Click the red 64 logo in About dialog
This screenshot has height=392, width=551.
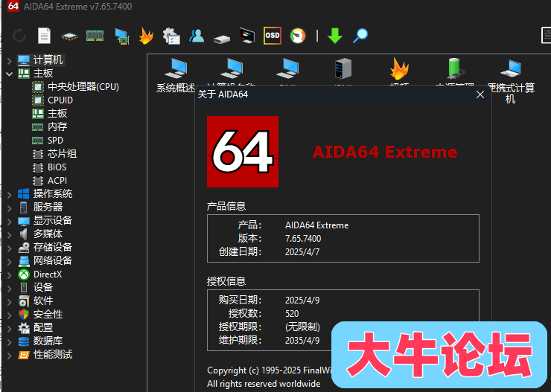[x=243, y=152]
